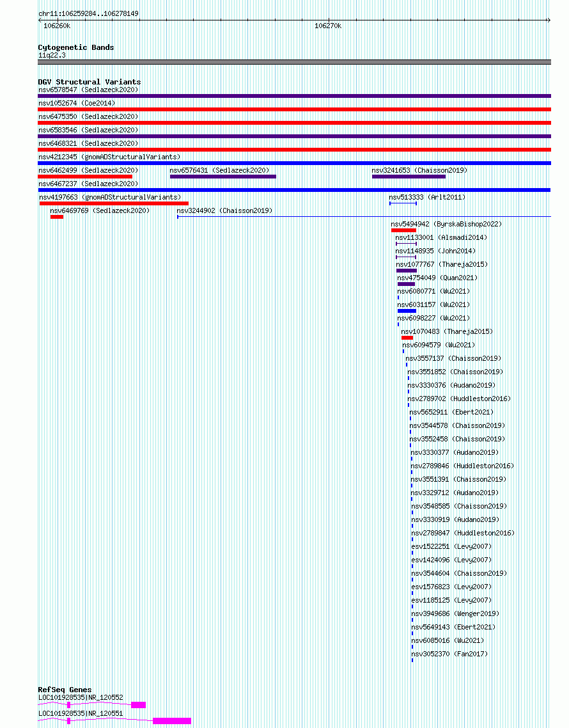This screenshot has width=569, height=728.
Task: Click nsv4197663 (gnomADStructuralVariants) label
Action: [x=110, y=197]
